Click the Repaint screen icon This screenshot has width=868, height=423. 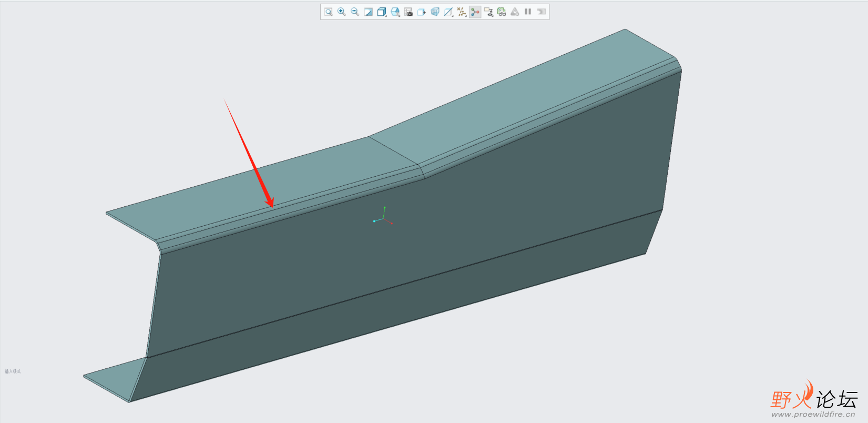pyautogui.click(x=368, y=12)
